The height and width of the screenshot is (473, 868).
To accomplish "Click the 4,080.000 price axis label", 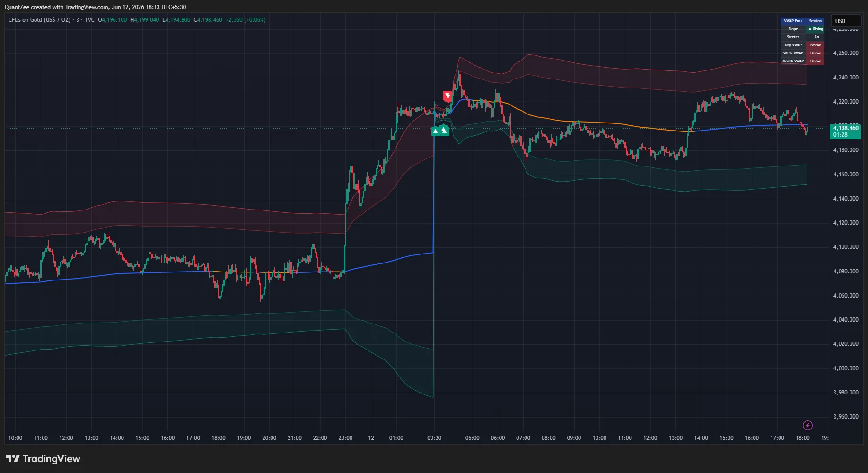I will [846, 272].
